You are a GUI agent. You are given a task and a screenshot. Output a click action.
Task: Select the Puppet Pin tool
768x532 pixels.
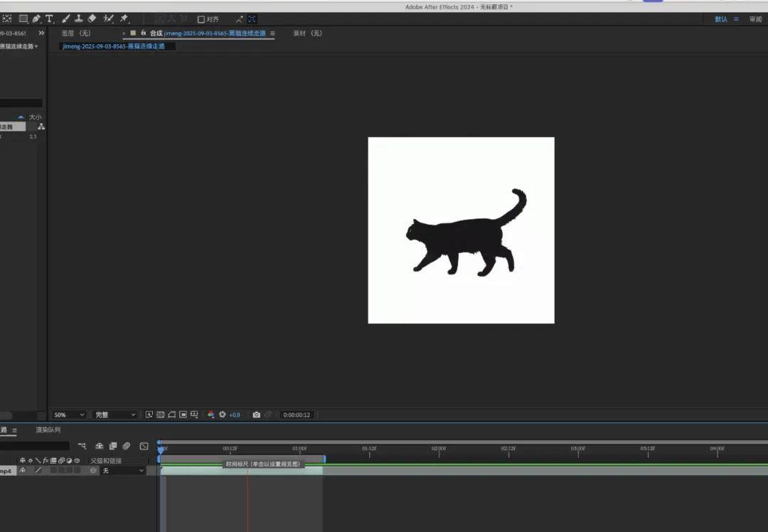tap(124, 18)
